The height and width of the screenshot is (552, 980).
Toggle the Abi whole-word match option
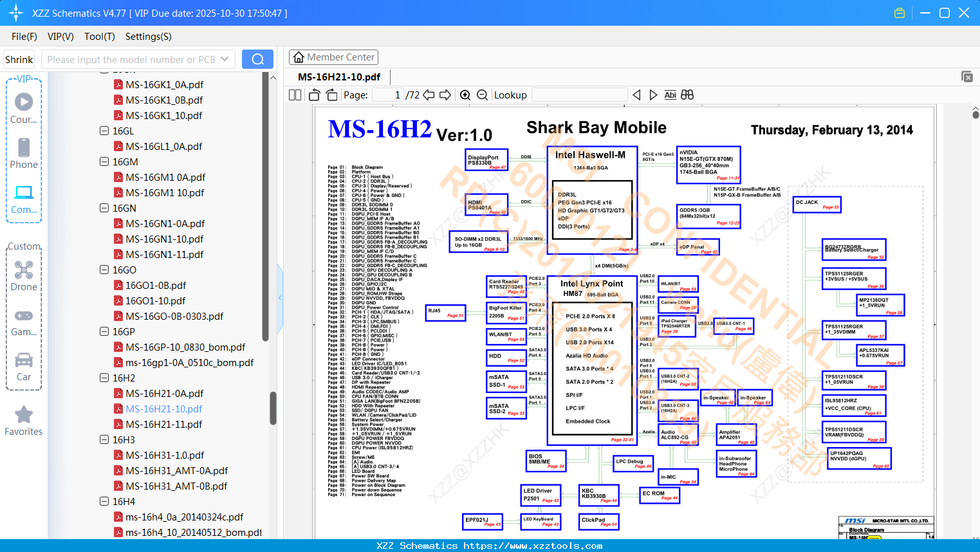tap(670, 95)
